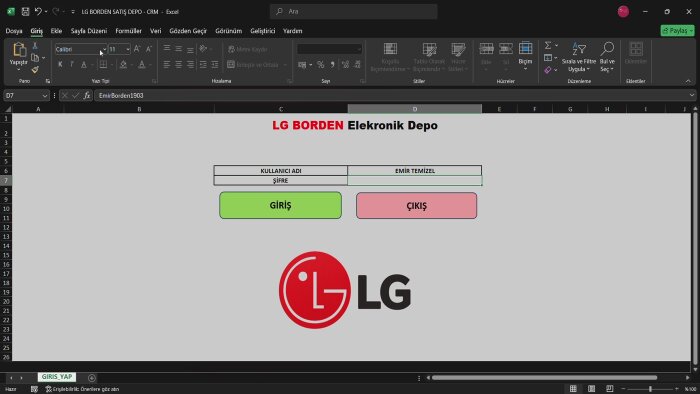Select the GIRIS_YAP sheet tab
The image size is (700, 394).
[x=57, y=377]
